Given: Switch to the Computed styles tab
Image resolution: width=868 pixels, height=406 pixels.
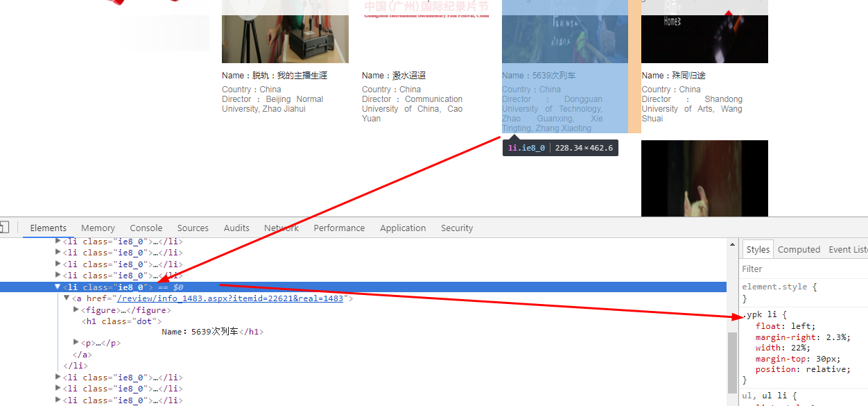Looking at the screenshot, I should (799, 249).
